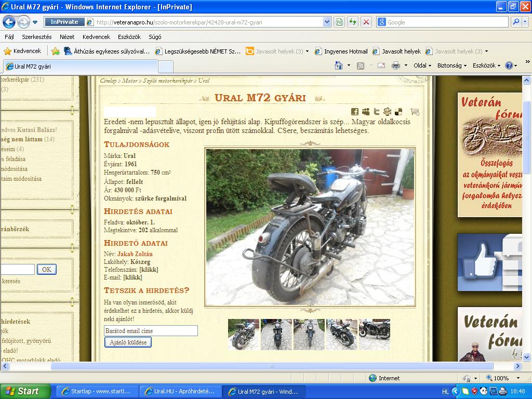
Task: Click the Twitter share icon
Action: (x=377, y=112)
